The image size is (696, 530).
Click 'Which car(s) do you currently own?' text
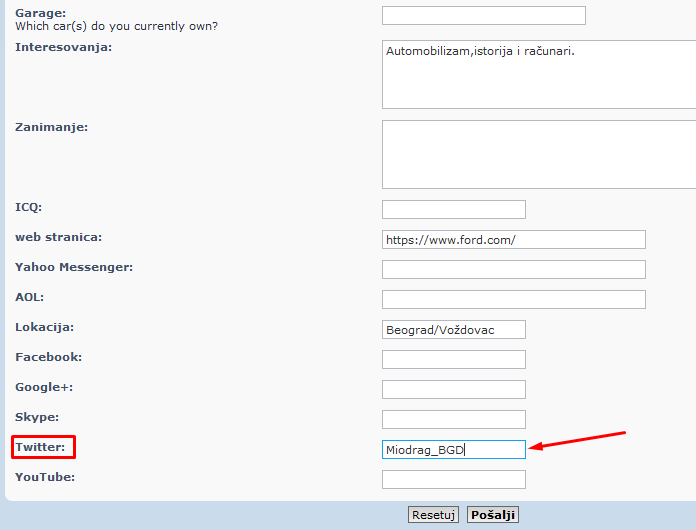click(x=116, y=26)
